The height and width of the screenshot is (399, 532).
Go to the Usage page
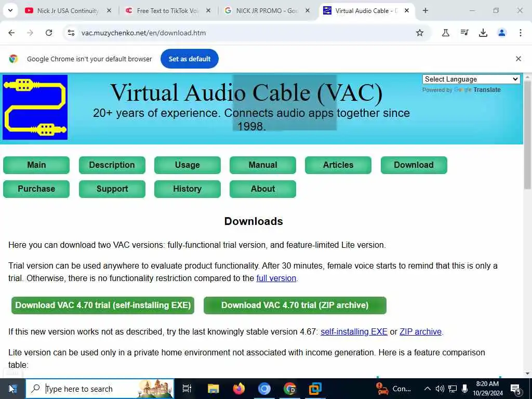[187, 165]
